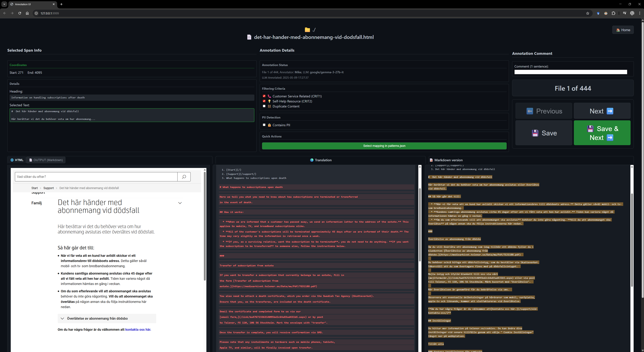Viewport: 644px width, 352px height.
Task: Expand Överlåtelse av abonnemang från dödsbo
Action: pos(107,318)
